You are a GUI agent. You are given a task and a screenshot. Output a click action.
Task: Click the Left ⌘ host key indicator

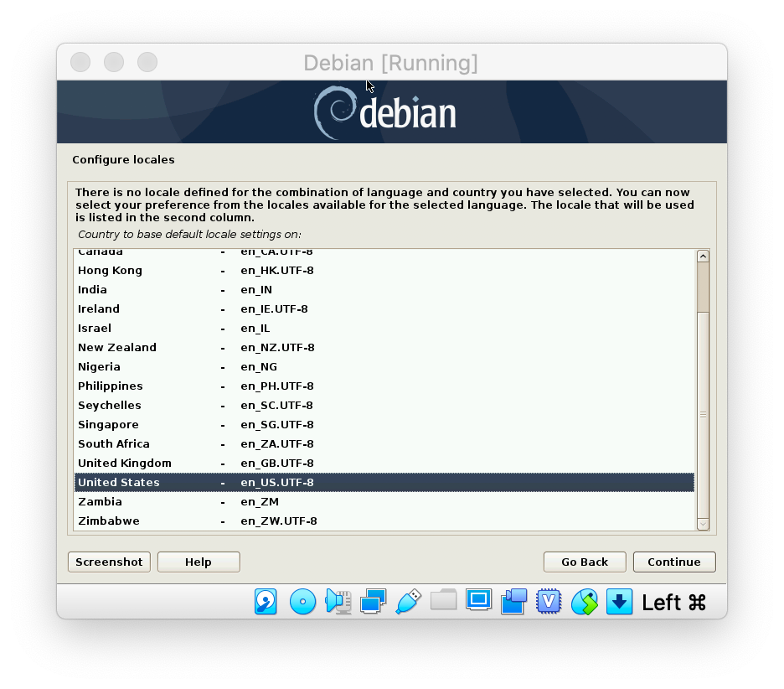click(673, 602)
